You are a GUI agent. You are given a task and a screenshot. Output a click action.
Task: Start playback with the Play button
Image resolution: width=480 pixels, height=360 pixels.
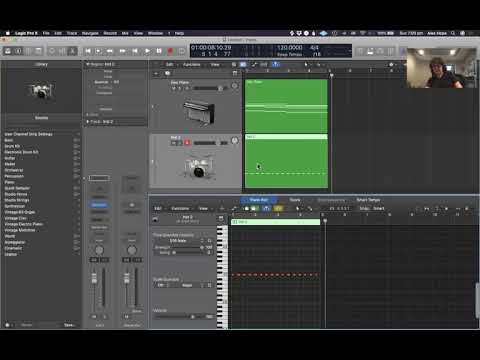147,51
